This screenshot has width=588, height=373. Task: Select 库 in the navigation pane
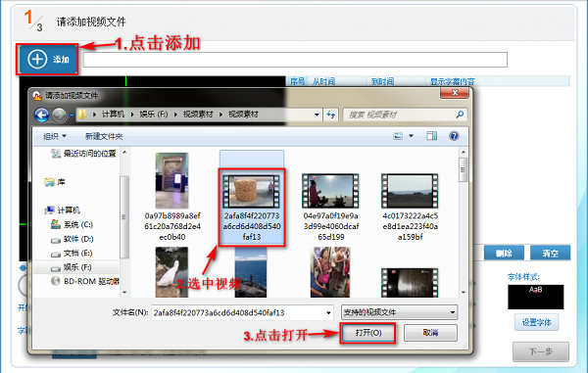[x=55, y=182]
